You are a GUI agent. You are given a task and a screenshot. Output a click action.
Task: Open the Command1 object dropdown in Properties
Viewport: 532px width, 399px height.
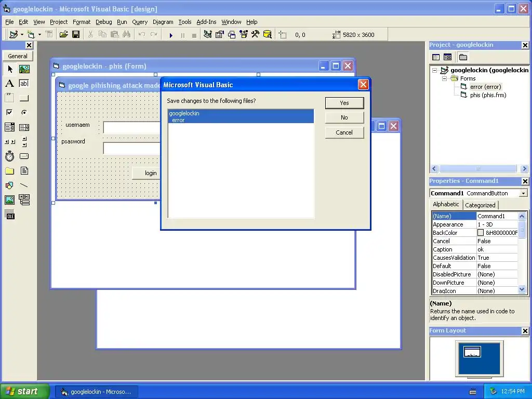[523, 193]
